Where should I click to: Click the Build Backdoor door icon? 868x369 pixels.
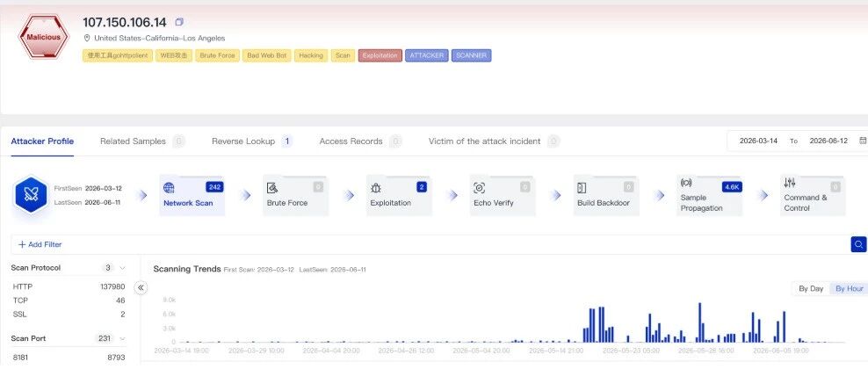click(x=582, y=188)
